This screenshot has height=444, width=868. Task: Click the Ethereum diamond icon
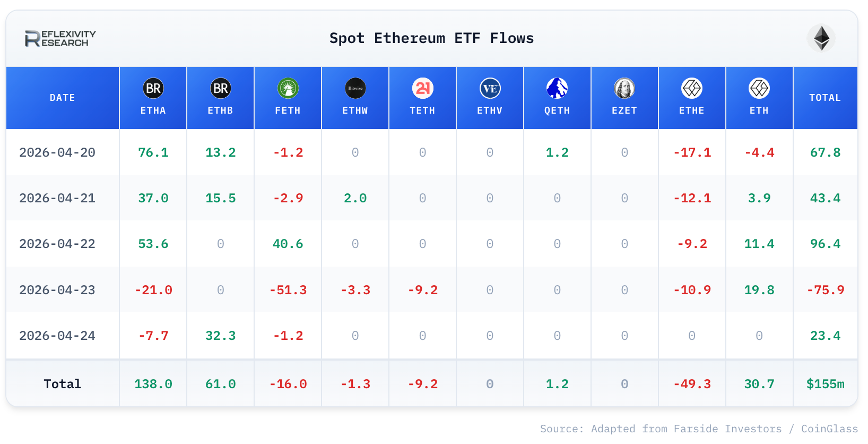[x=821, y=38]
